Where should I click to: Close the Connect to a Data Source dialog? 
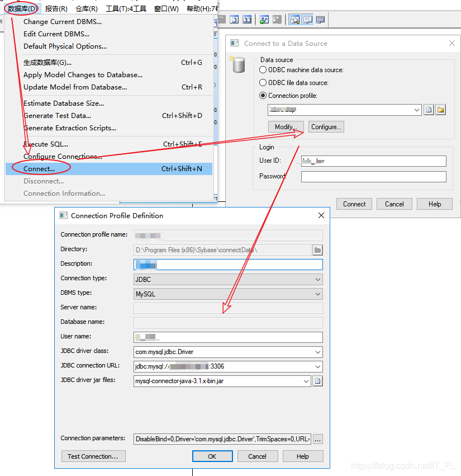pyautogui.click(x=452, y=43)
